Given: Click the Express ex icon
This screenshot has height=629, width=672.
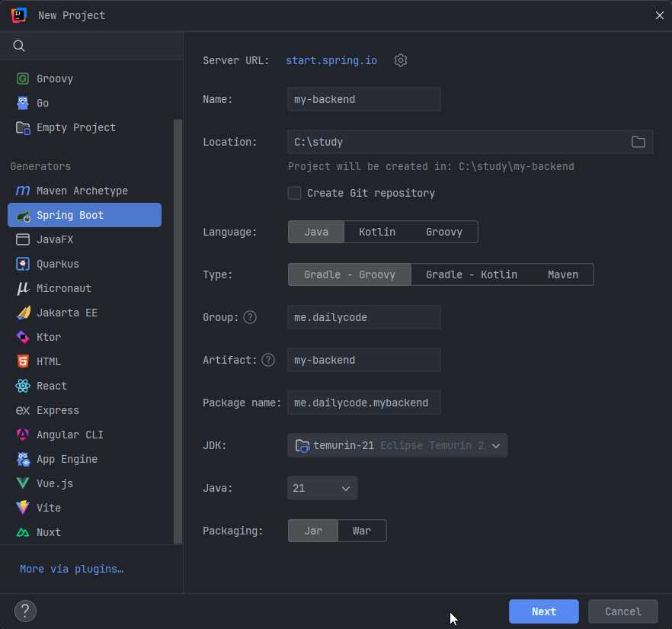Looking at the screenshot, I should click(x=23, y=411).
